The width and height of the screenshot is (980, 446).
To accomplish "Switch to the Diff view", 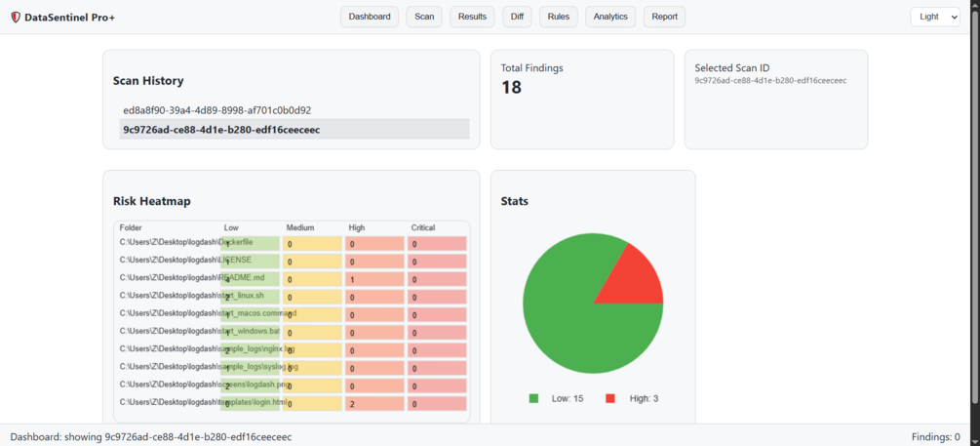I will 517,17.
